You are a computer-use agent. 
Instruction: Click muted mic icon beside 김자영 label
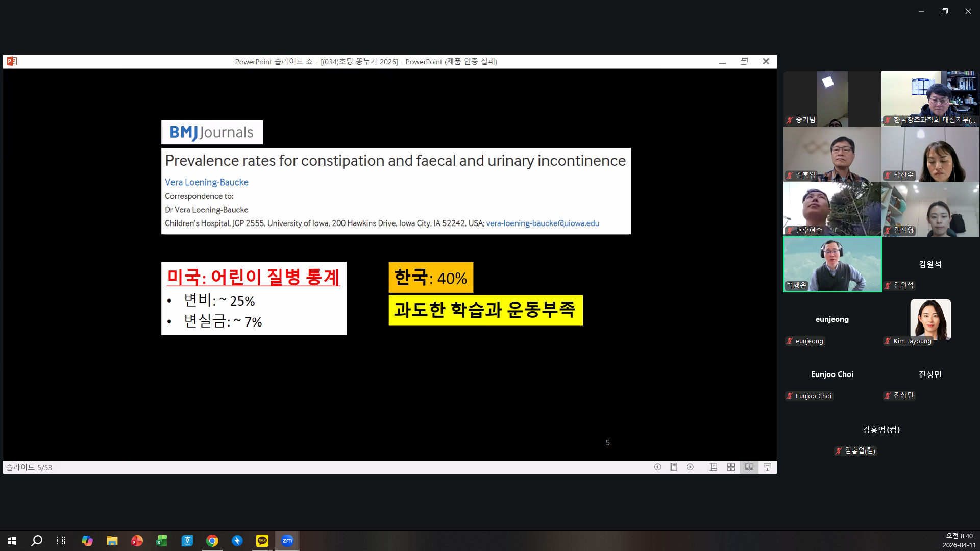point(888,230)
